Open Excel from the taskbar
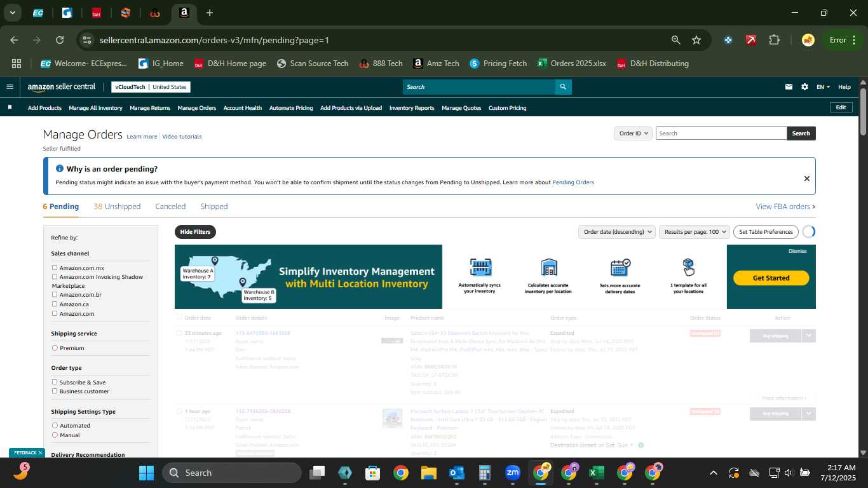868x488 pixels. pos(596,473)
